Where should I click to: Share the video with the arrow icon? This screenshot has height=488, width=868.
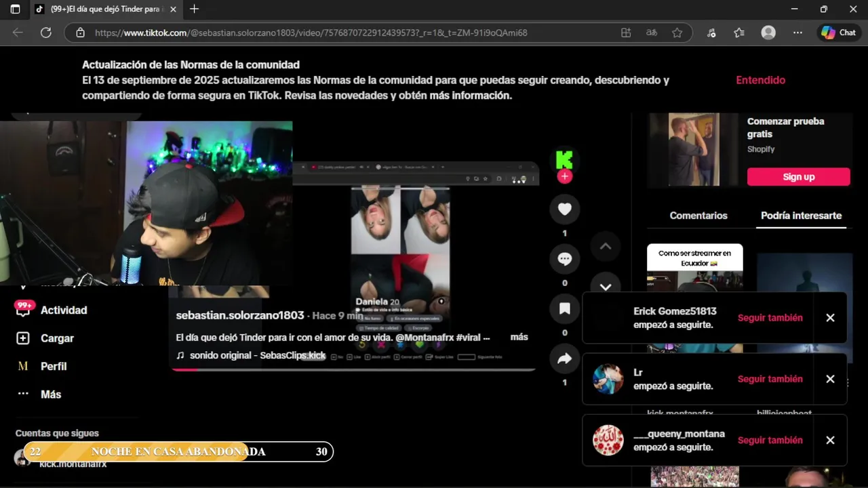pos(565,359)
